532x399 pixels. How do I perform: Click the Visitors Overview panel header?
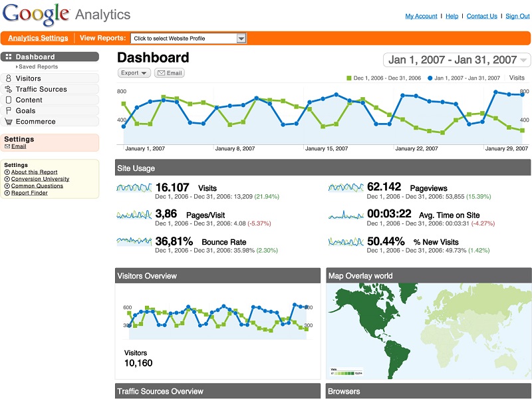217,275
